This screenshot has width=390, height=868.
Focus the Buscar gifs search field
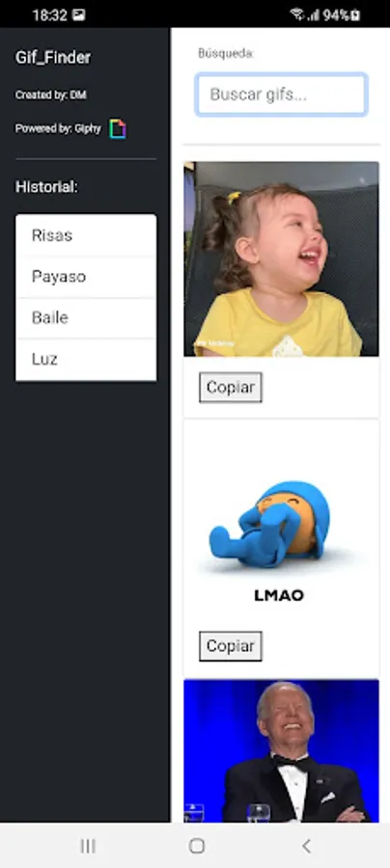point(282,95)
